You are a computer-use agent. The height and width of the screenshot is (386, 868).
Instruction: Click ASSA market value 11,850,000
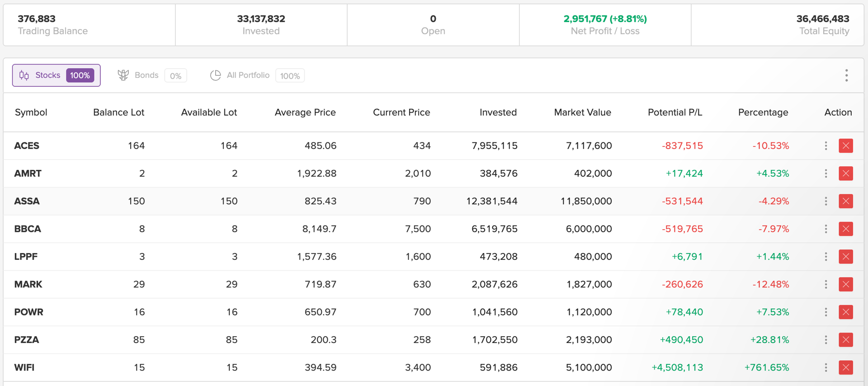pyautogui.click(x=586, y=201)
